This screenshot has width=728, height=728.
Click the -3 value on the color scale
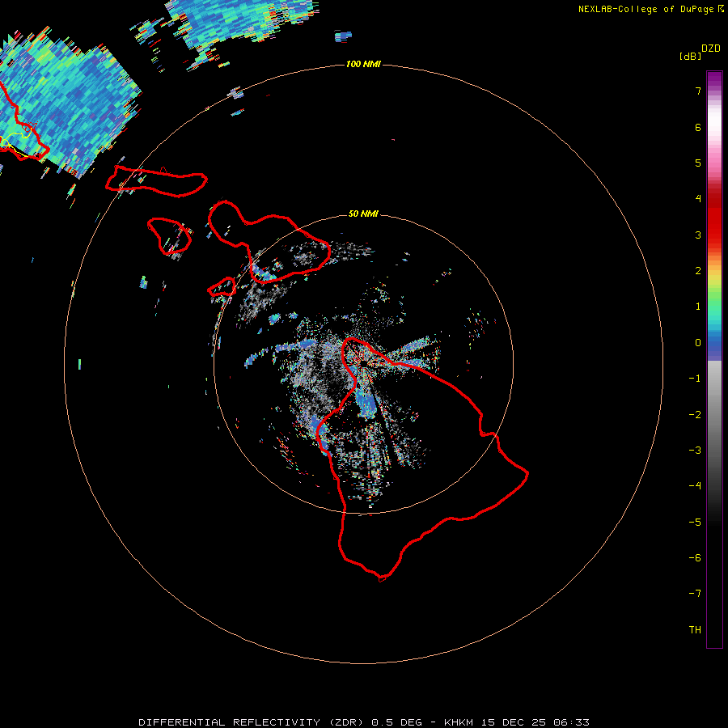[x=695, y=451]
